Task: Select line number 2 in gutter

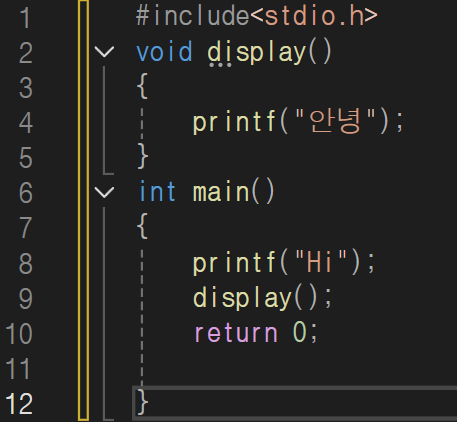Action: [x=26, y=53]
